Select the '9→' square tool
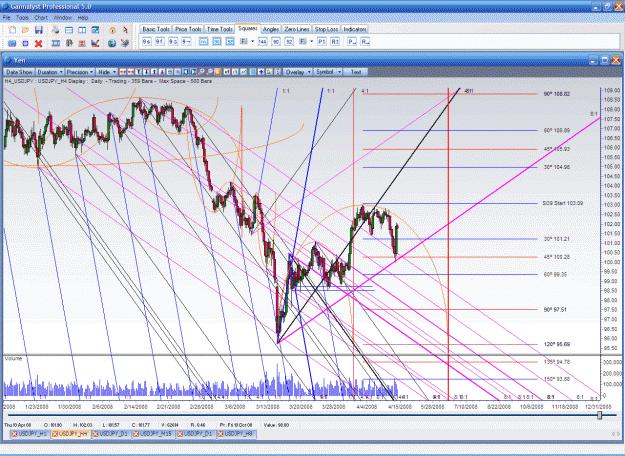 [x=186, y=41]
